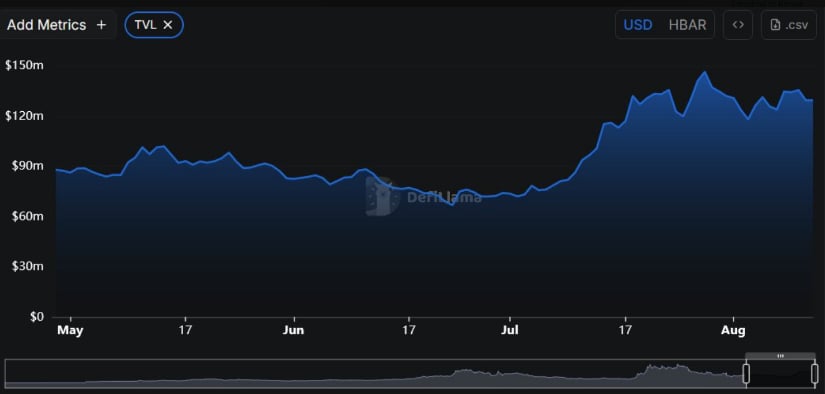Switch chart currency to USD

pyautogui.click(x=638, y=25)
